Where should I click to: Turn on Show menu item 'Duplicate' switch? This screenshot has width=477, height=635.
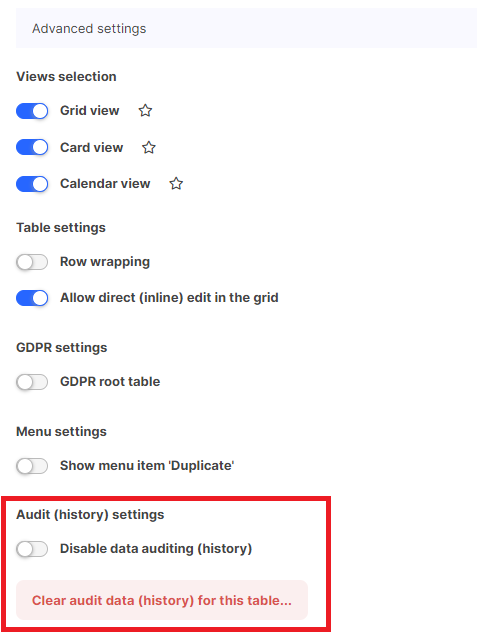(x=32, y=466)
